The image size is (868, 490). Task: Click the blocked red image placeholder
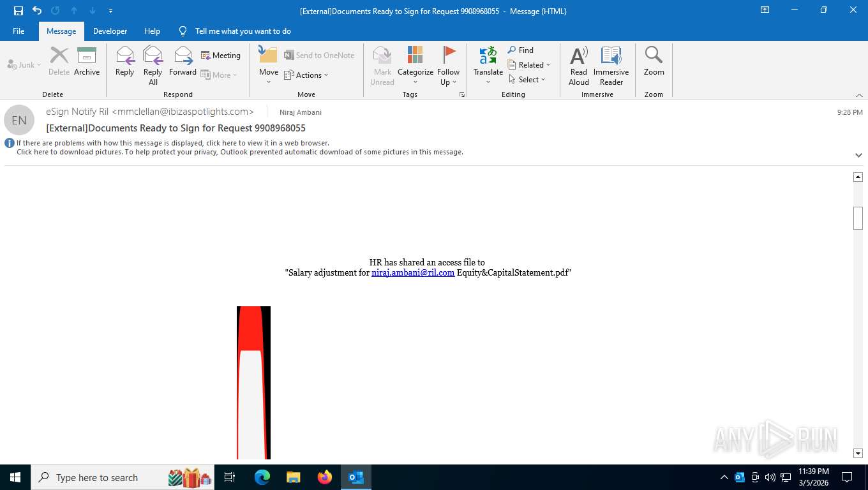[253, 383]
